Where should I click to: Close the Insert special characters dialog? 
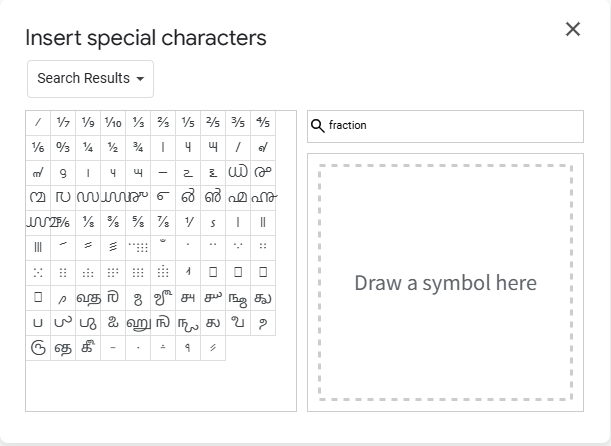(x=573, y=29)
